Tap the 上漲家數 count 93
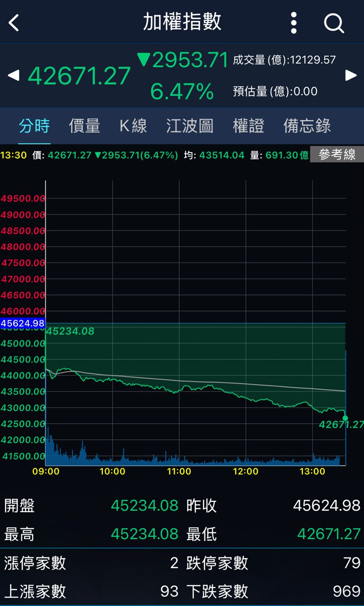The image size is (364, 606). [169, 591]
